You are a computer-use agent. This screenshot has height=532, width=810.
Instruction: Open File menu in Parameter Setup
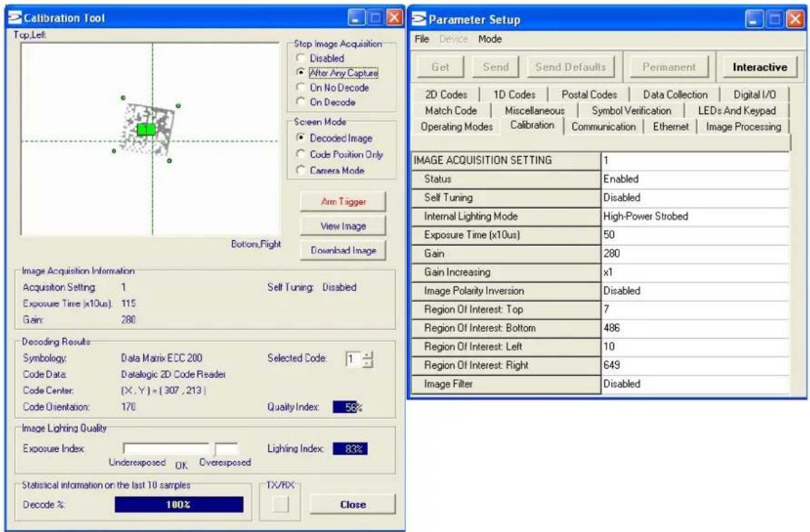pyautogui.click(x=422, y=39)
